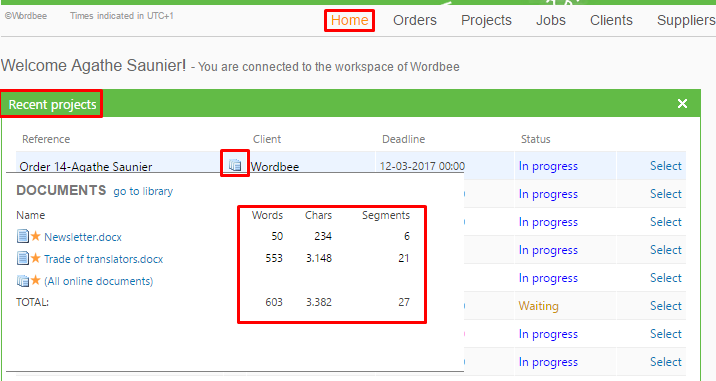Open Trade of translators.docx link
Viewport: 716px width, 381px height.
(x=103, y=259)
